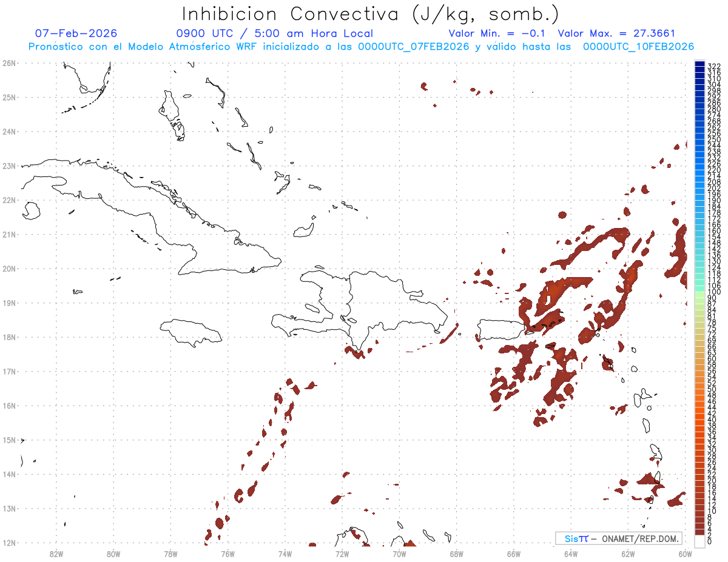Click the 76W longitude label
Viewport: 728px width, 562px height.
point(228,554)
